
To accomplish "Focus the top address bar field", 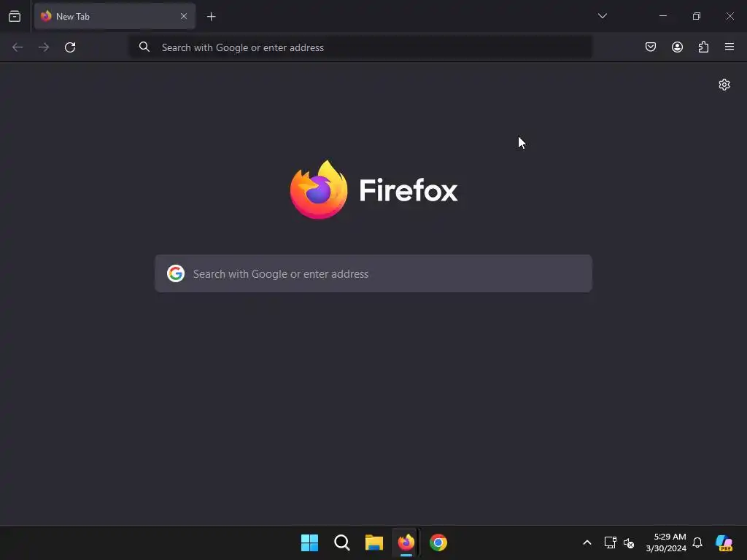I will (360, 47).
